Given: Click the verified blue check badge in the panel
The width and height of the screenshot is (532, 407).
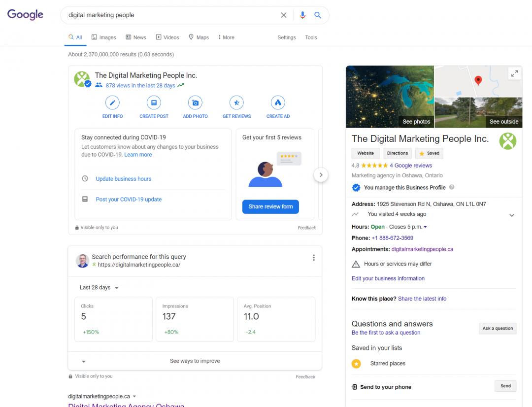Looking at the screenshot, I should [356, 187].
